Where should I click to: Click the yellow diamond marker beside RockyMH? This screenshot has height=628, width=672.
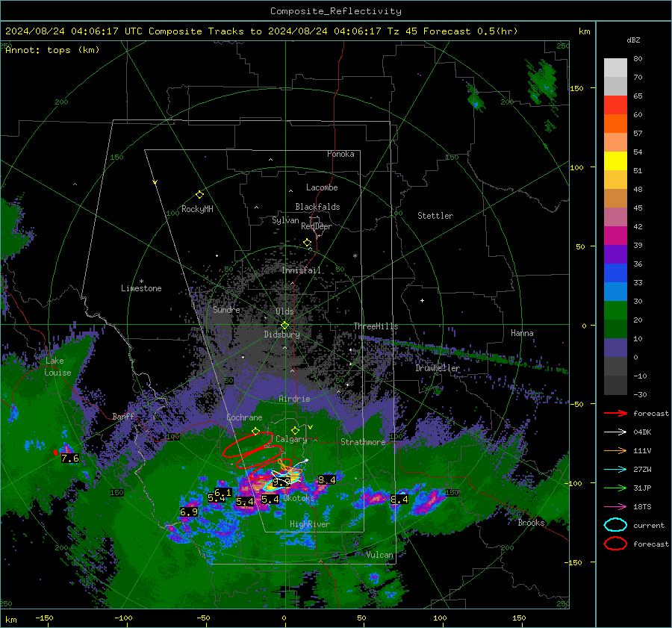point(199,195)
